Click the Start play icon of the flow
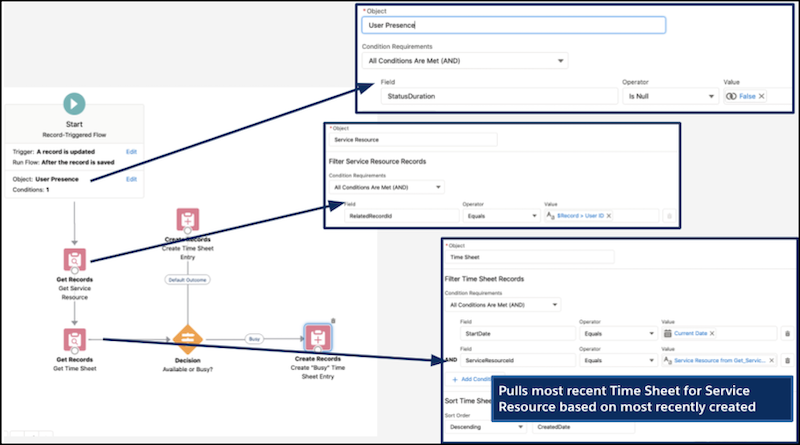 click(x=74, y=104)
